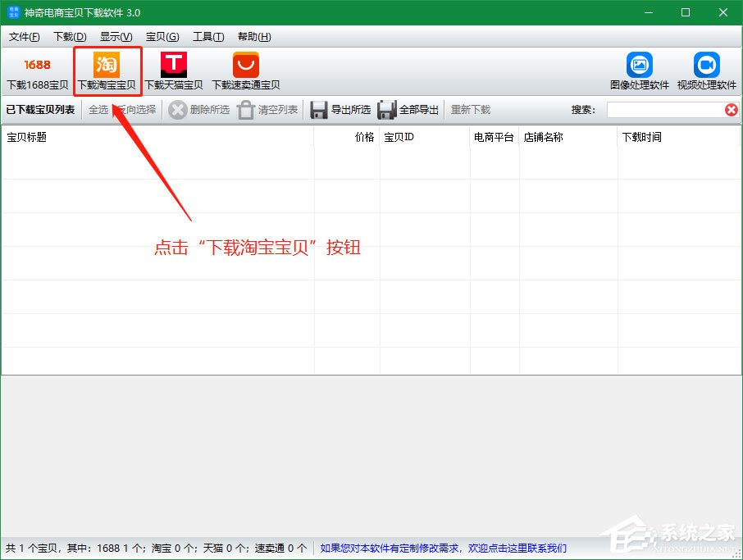Click inside the 搜索 search input field
The width and height of the screenshot is (743, 560).
coord(664,110)
